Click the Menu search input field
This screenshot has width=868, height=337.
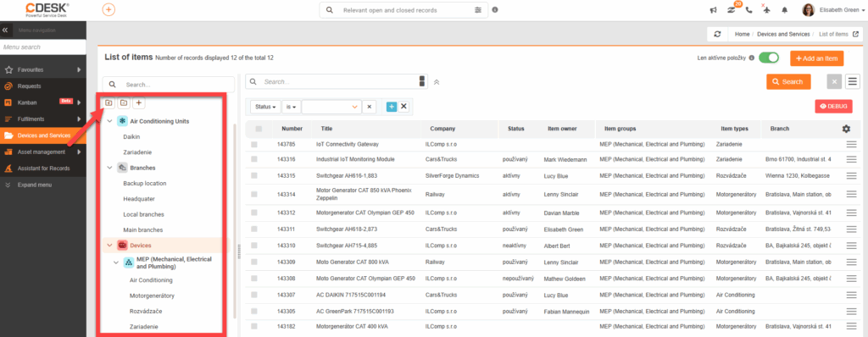point(42,47)
